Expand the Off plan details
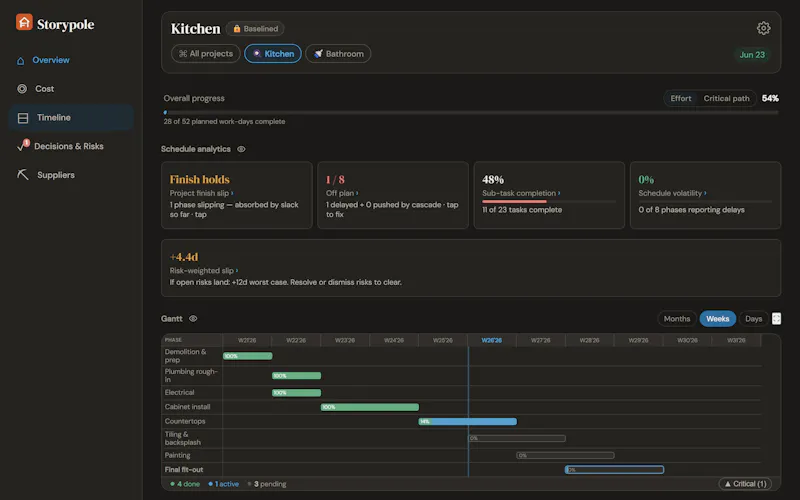 [x=342, y=193]
